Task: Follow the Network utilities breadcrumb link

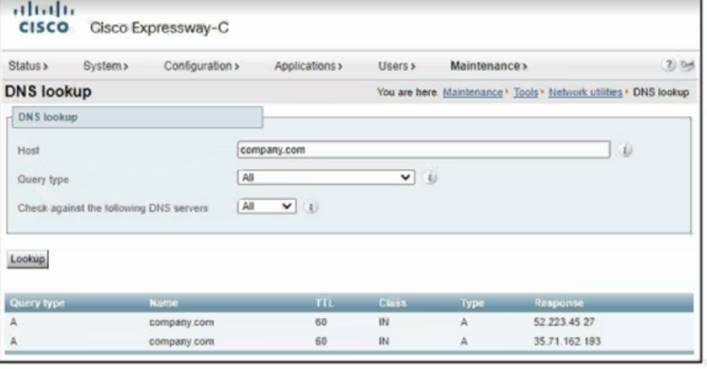Action: click(585, 92)
